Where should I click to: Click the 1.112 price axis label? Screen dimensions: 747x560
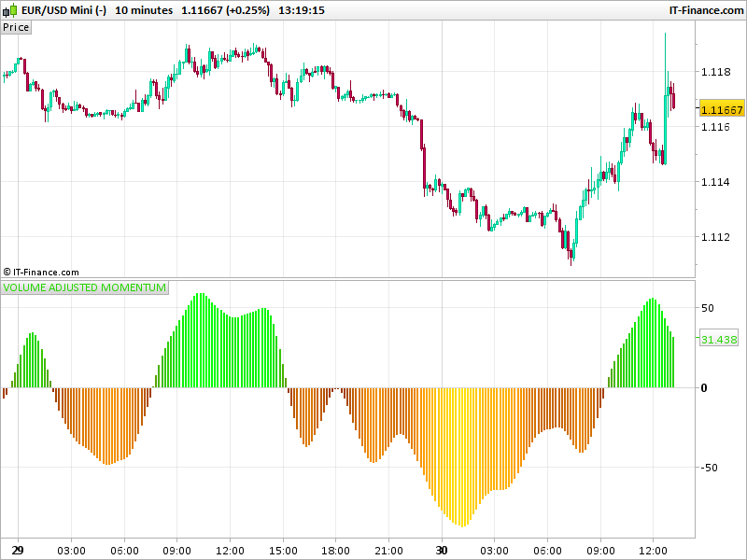coord(715,237)
